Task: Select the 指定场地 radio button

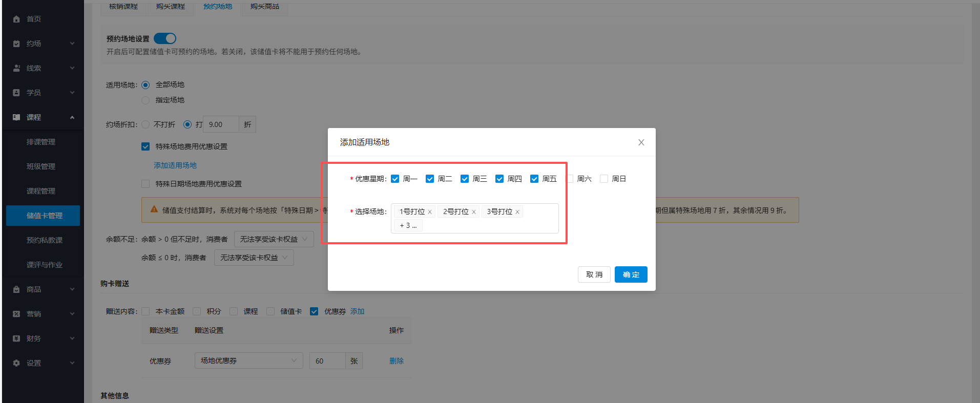Action: pyautogui.click(x=145, y=100)
